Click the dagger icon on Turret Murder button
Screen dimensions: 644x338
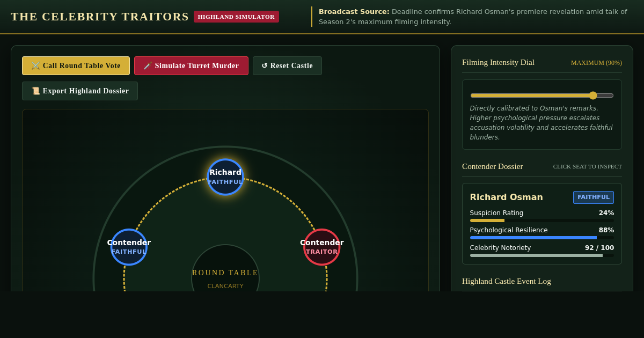[x=148, y=66]
